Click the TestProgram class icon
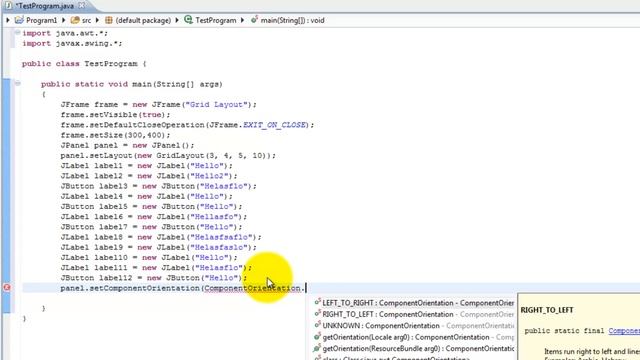Screen dimensions: 640x360 coord(188,20)
